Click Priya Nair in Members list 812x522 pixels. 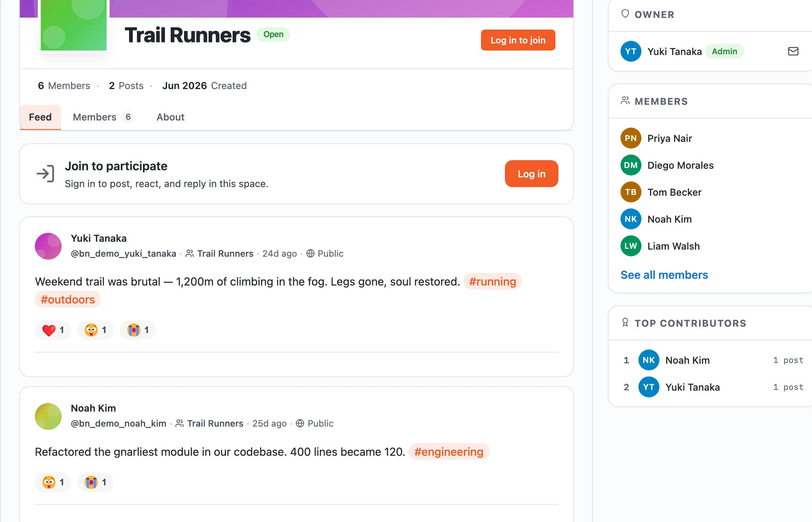(x=670, y=138)
